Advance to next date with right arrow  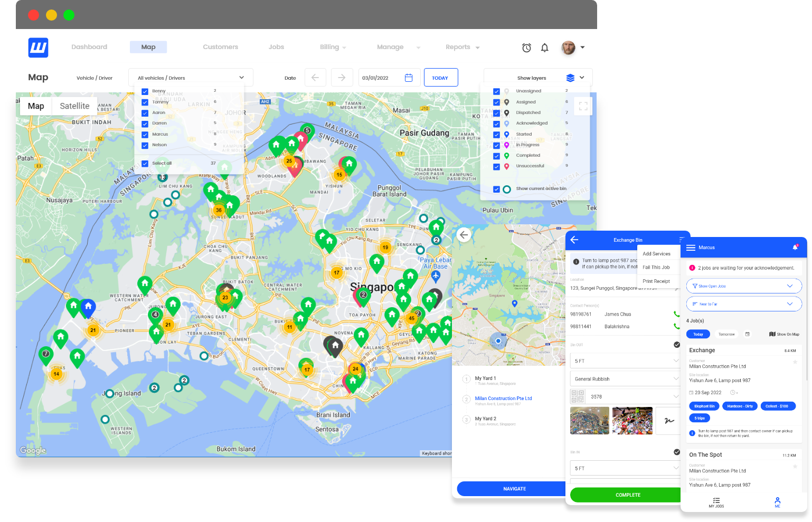point(342,78)
